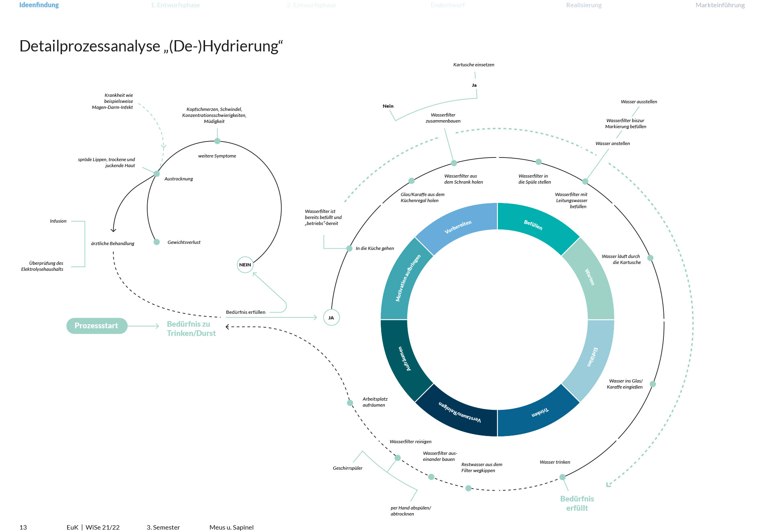Click the weitere Symptome node dot
This screenshot has height=532, width=772.
click(217, 141)
